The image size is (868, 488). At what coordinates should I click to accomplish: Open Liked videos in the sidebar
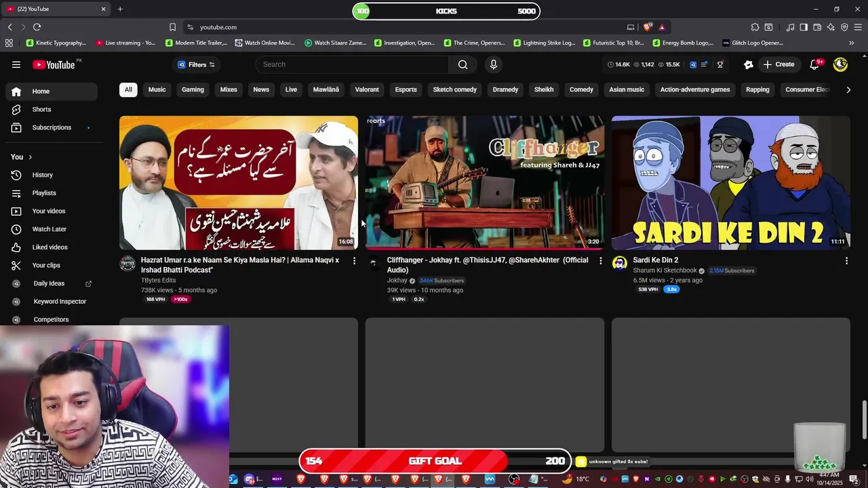[x=52, y=247]
